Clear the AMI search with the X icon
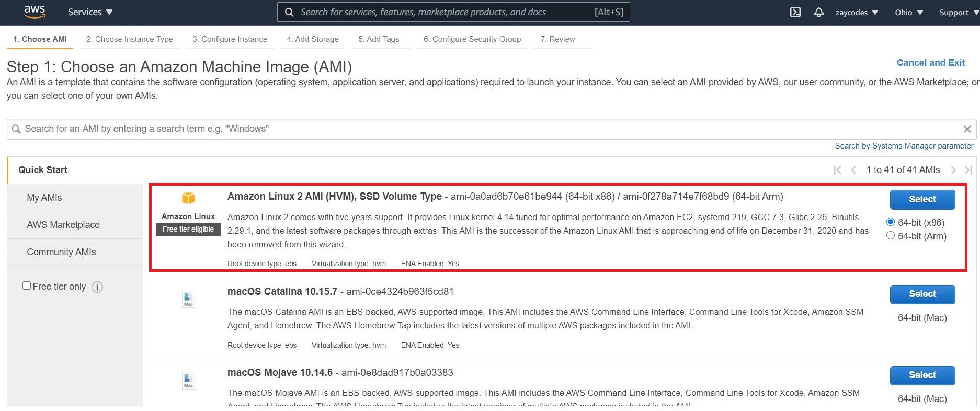 point(967,129)
